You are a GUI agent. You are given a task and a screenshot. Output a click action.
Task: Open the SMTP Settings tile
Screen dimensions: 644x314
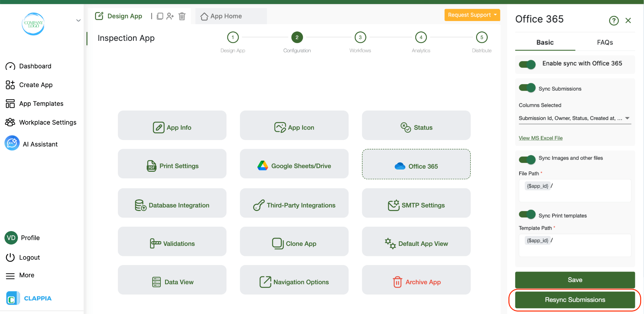[416, 203]
